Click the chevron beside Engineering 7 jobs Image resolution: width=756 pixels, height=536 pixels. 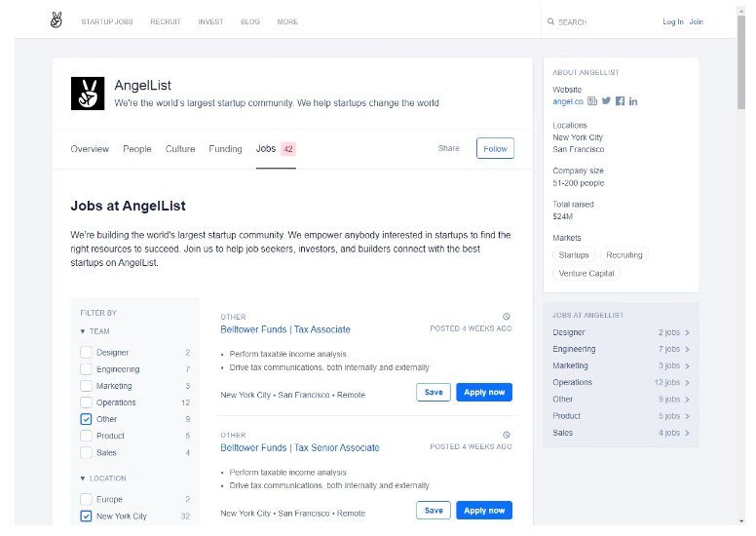tap(687, 349)
